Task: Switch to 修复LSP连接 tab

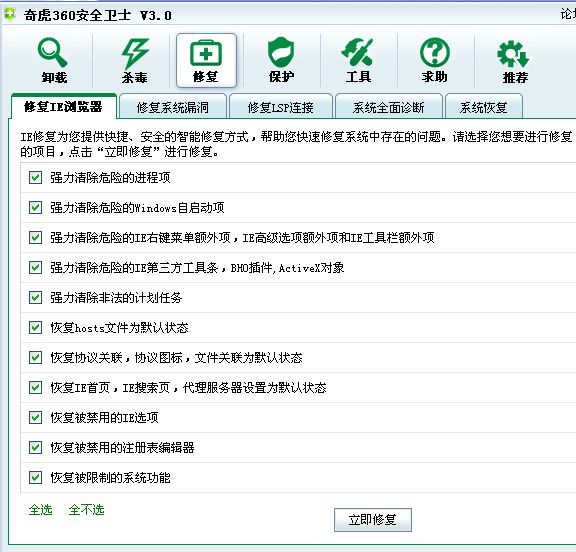Action: [x=281, y=107]
